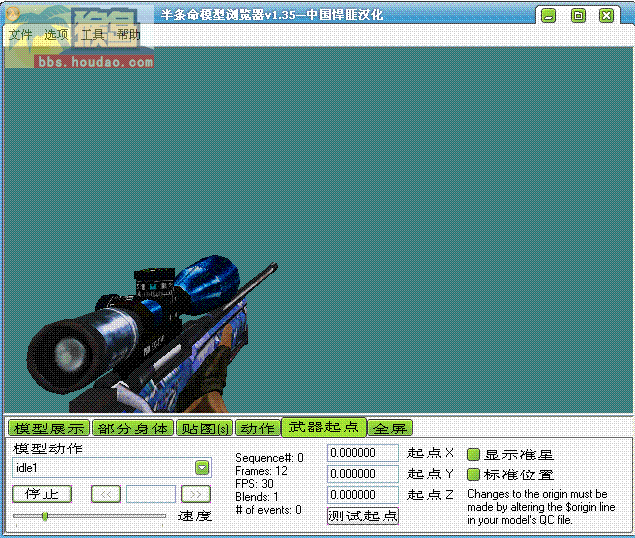The height and width of the screenshot is (538, 635).
Task: Click the 停止 button
Action: point(42,494)
